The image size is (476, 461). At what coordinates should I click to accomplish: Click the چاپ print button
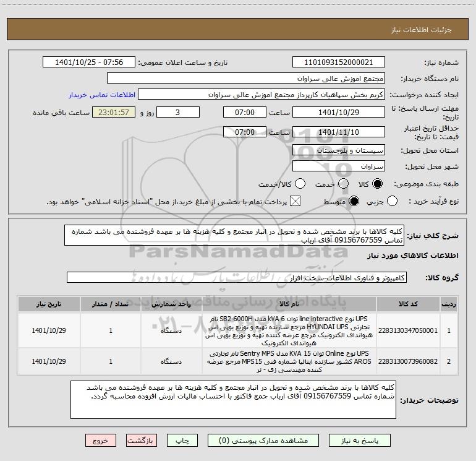(x=182, y=441)
